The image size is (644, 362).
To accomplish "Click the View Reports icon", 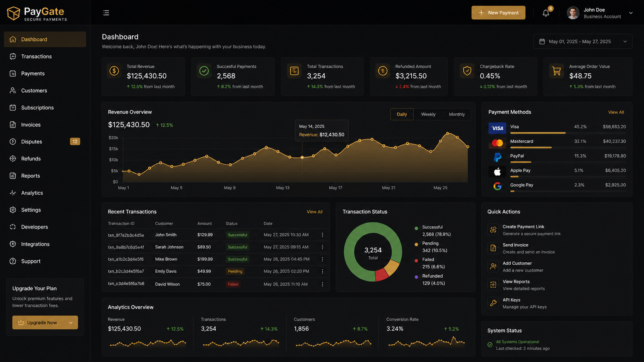I will pos(493,285).
